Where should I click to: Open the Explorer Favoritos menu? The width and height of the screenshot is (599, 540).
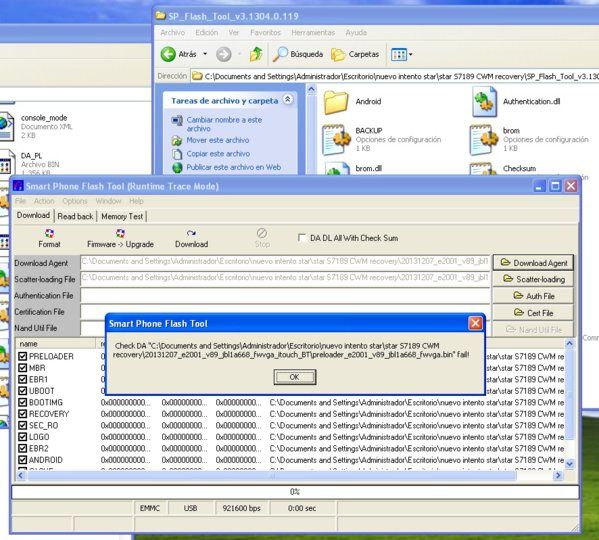(x=266, y=32)
